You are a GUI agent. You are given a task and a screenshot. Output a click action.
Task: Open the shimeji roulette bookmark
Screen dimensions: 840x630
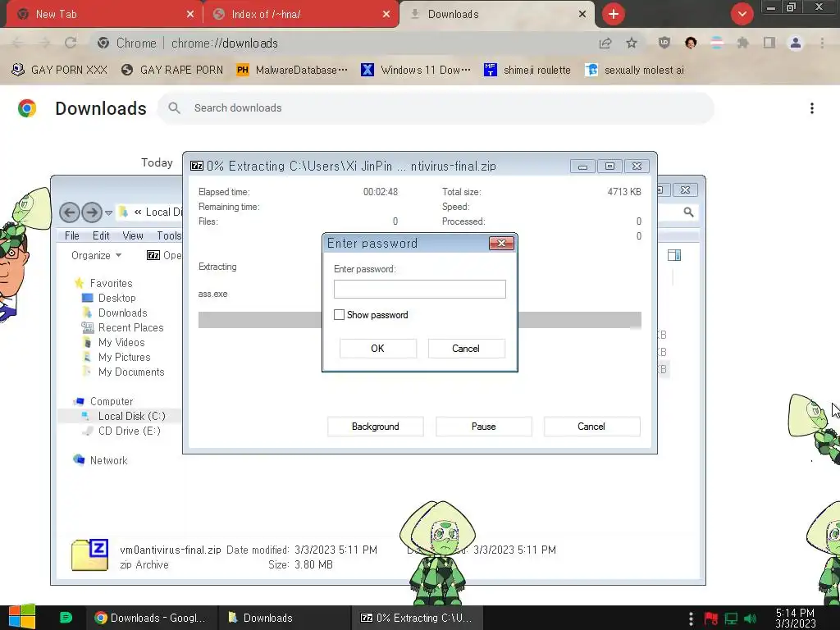tap(527, 70)
